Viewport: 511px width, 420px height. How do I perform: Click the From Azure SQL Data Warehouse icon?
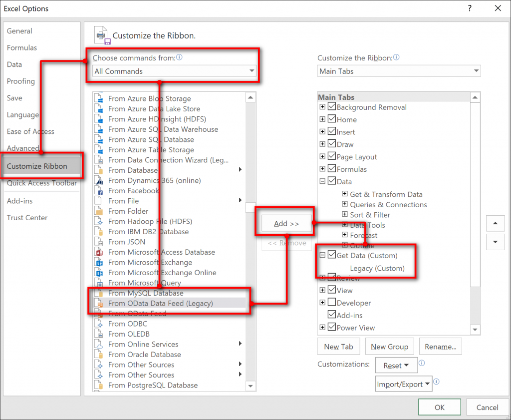click(99, 129)
